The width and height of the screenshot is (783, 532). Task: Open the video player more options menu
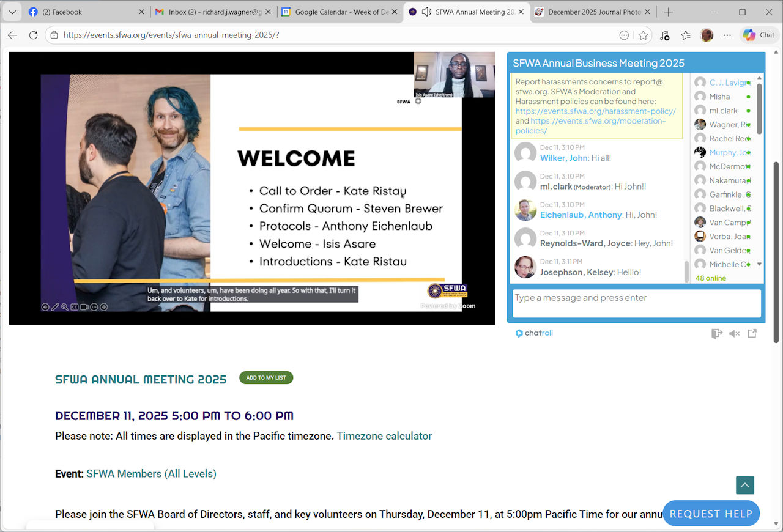tap(94, 307)
